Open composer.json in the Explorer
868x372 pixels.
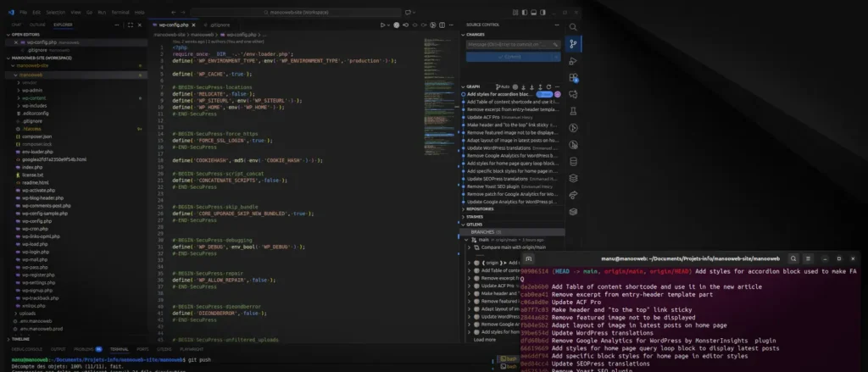click(x=36, y=136)
